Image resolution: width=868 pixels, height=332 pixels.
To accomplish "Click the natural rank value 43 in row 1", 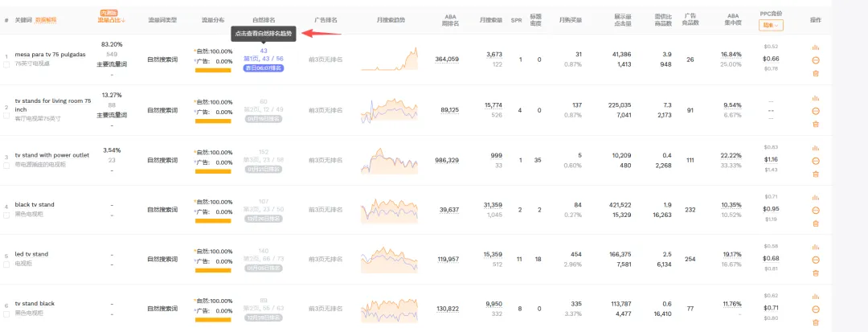I will coord(264,51).
